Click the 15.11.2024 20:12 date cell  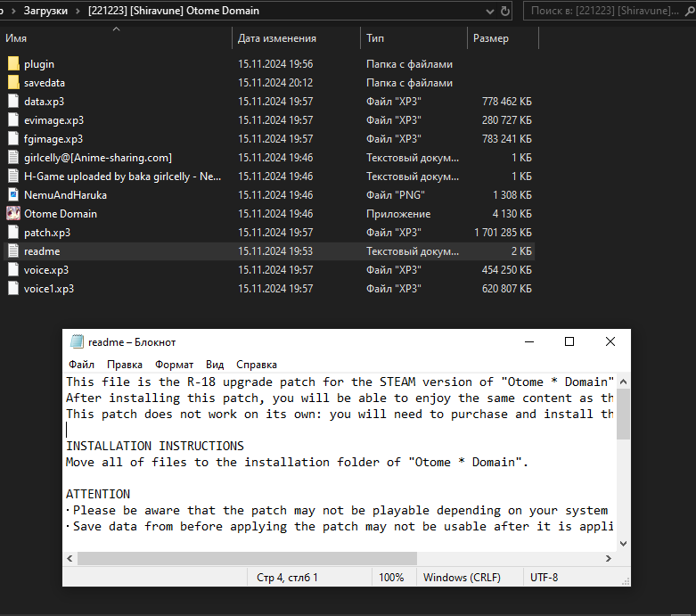(x=275, y=83)
